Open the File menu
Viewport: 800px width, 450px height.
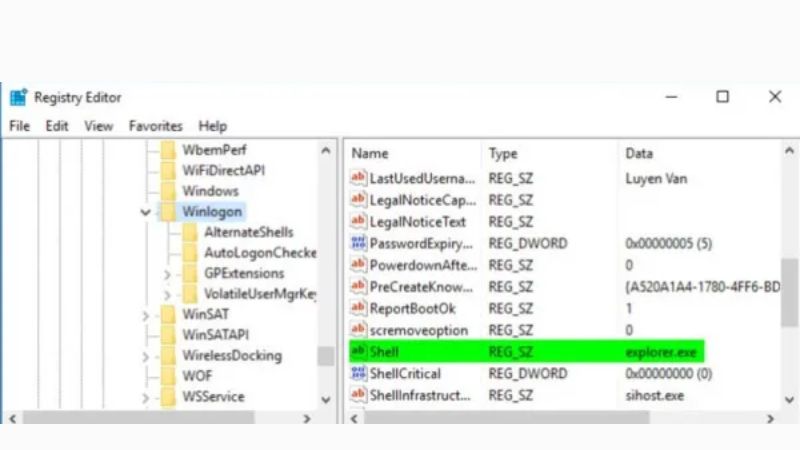pyautogui.click(x=20, y=126)
